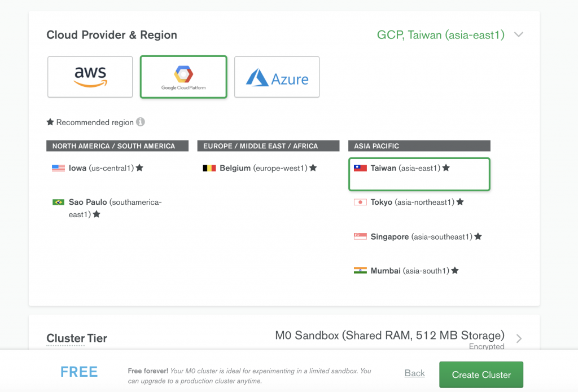Choose the Azure cloud provider
Image resolution: width=578 pixels, height=392 pixels.
coord(277,77)
